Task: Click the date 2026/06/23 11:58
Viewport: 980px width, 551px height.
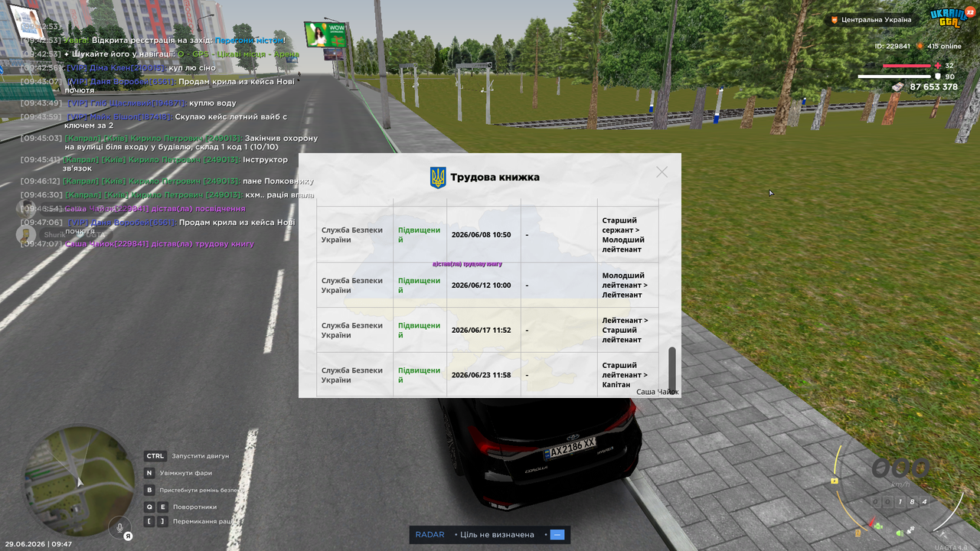Action: 481,375
